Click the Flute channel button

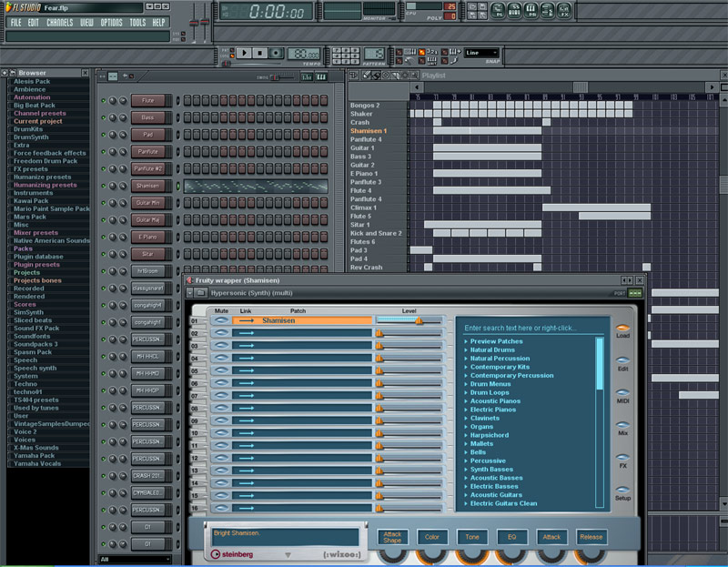(x=147, y=100)
